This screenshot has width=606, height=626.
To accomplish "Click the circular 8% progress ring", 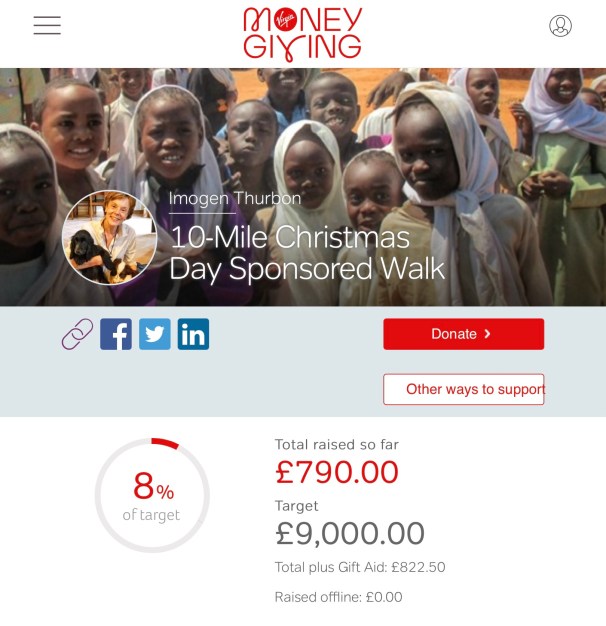I will 152,495.
